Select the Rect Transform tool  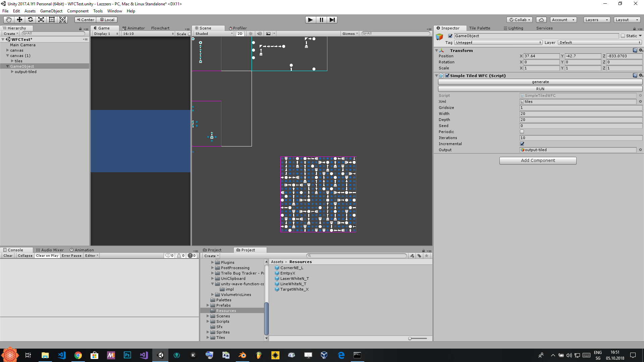[x=52, y=20]
